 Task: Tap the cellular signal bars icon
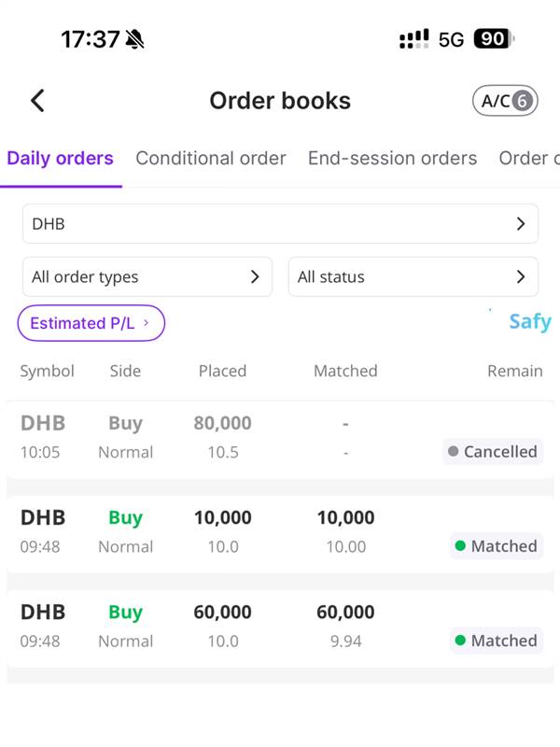point(413,39)
